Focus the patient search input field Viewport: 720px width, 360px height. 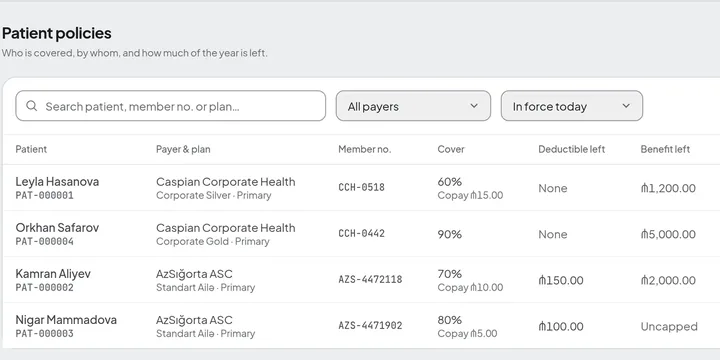170,106
